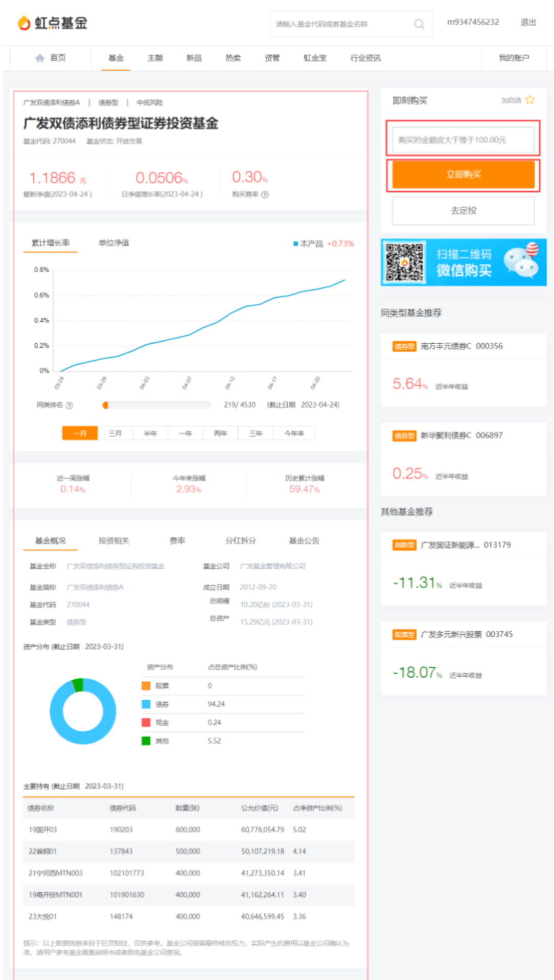Select the 三年 period
The width and height of the screenshot is (554, 980).
[256, 433]
